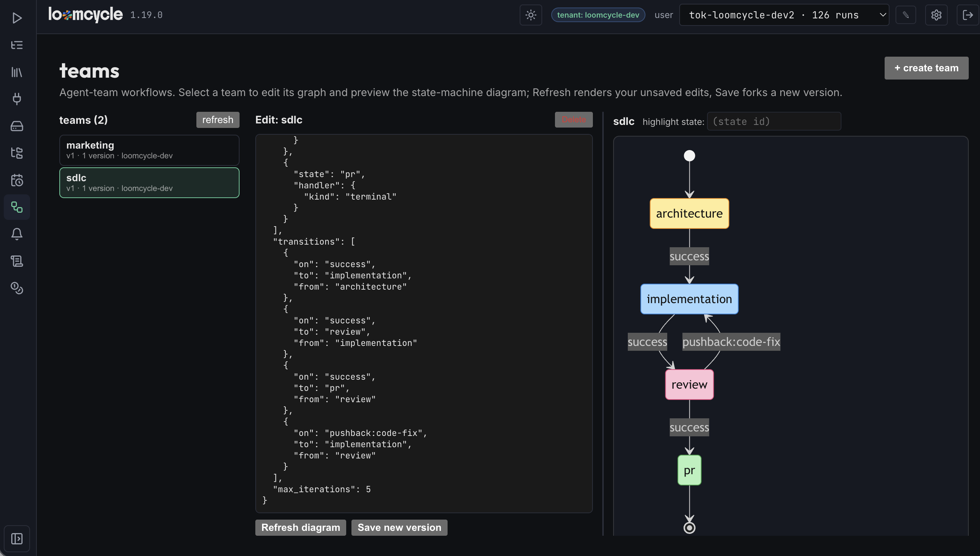
Task: Toggle light/dark theme sun icon
Action: click(x=531, y=15)
